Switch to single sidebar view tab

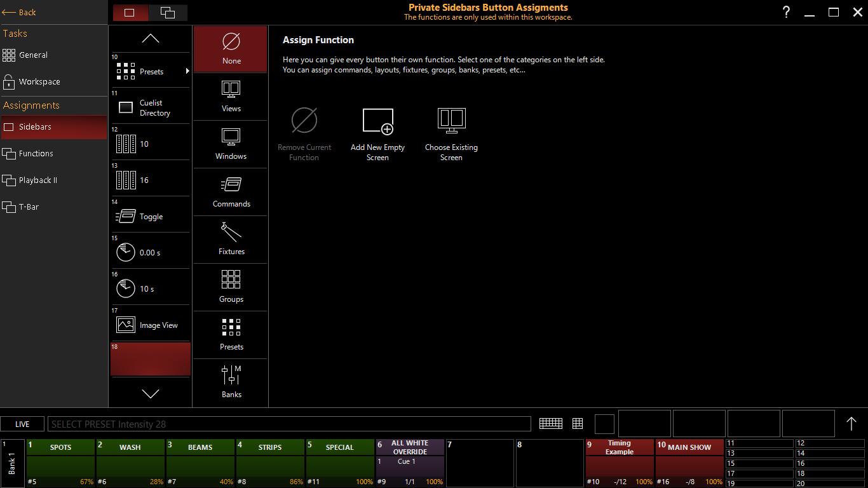[x=130, y=13]
